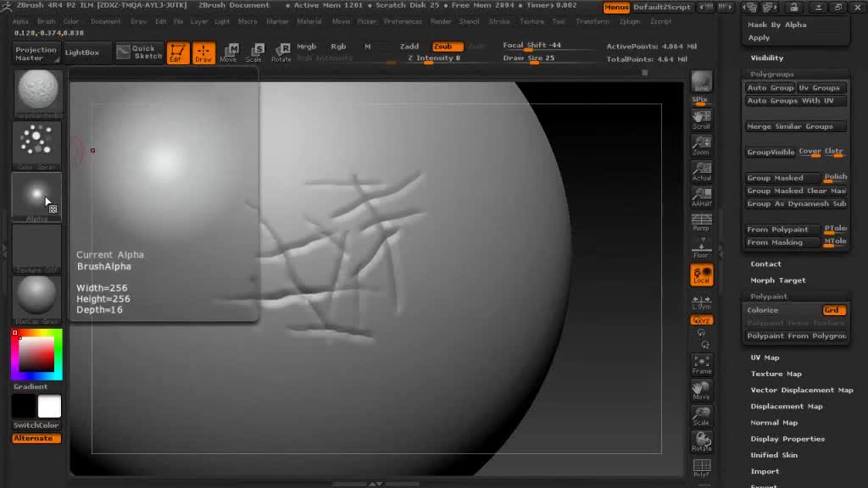The image size is (868, 488).
Task: Open the current brush thumbnail picker
Action: (37, 91)
